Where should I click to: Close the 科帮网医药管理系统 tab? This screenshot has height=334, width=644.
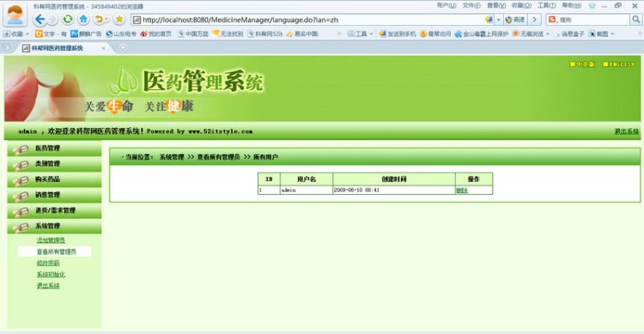[104, 48]
